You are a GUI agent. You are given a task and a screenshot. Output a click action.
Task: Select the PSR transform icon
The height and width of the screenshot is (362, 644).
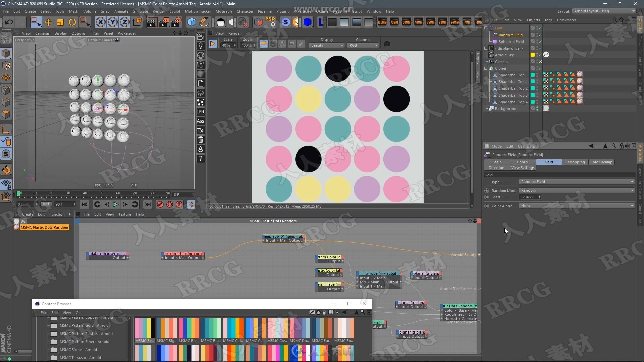click(x=270, y=22)
